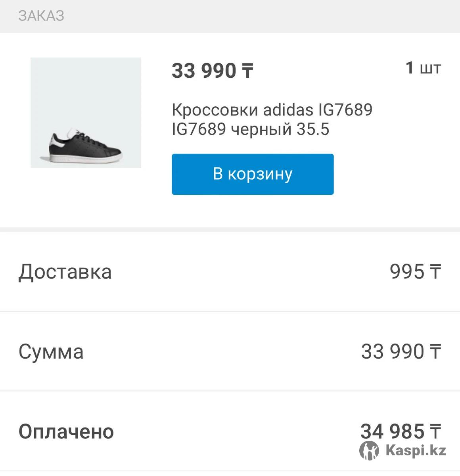Click the "ЗАКАЗ" section header
The height and width of the screenshot is (476, 460).
tap(41, 16)
